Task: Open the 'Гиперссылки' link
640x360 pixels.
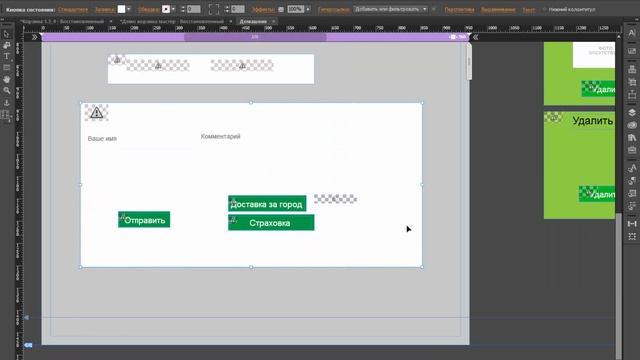Action: tap(334, 9)
